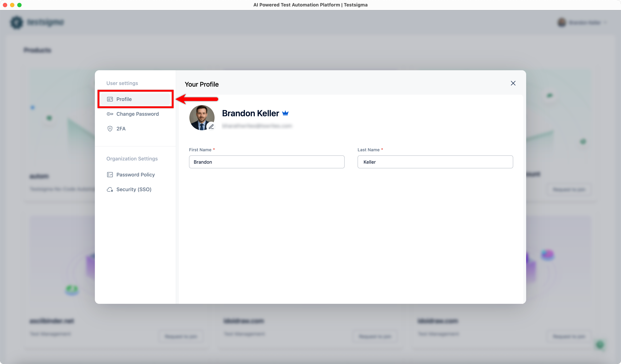
Task: Click the Last Name field containing Keller
Action: pos(435,162)
